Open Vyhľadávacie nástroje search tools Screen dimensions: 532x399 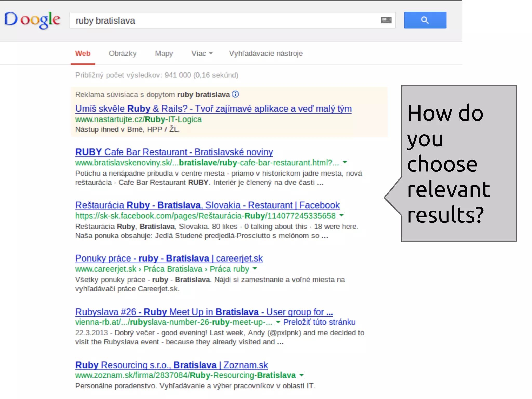[266, 54]
